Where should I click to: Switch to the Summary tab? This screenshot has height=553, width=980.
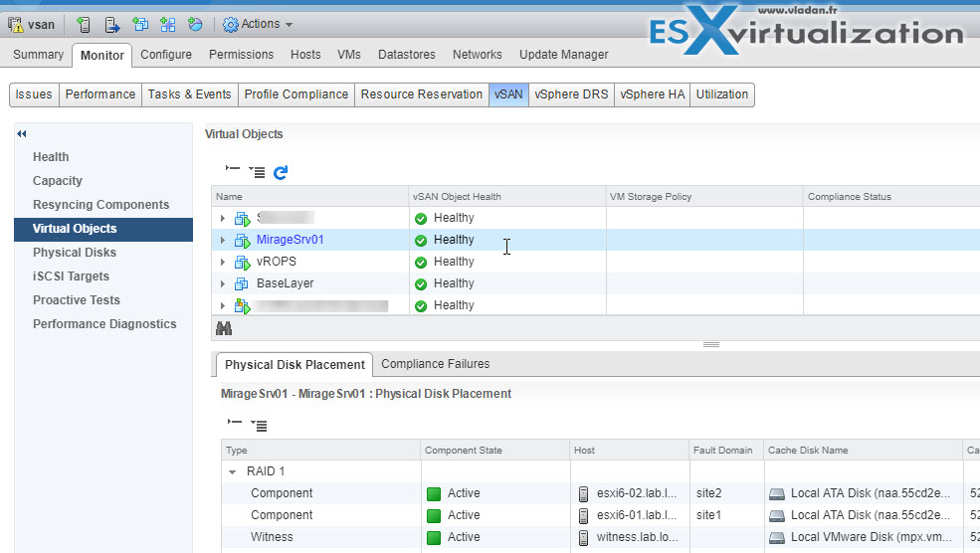pyautogui.click(x=38, y=55)
